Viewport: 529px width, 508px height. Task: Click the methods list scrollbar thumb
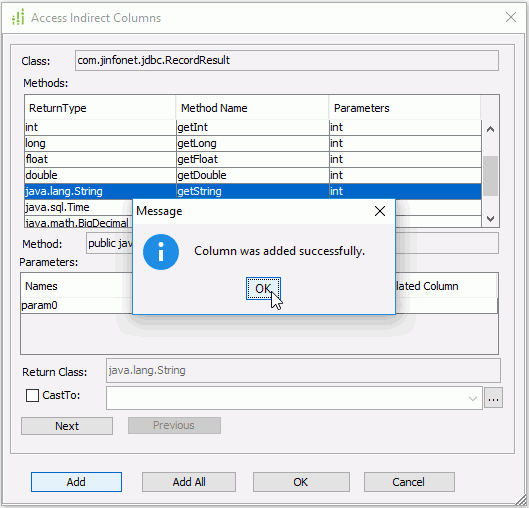click(x=491, y=176)
